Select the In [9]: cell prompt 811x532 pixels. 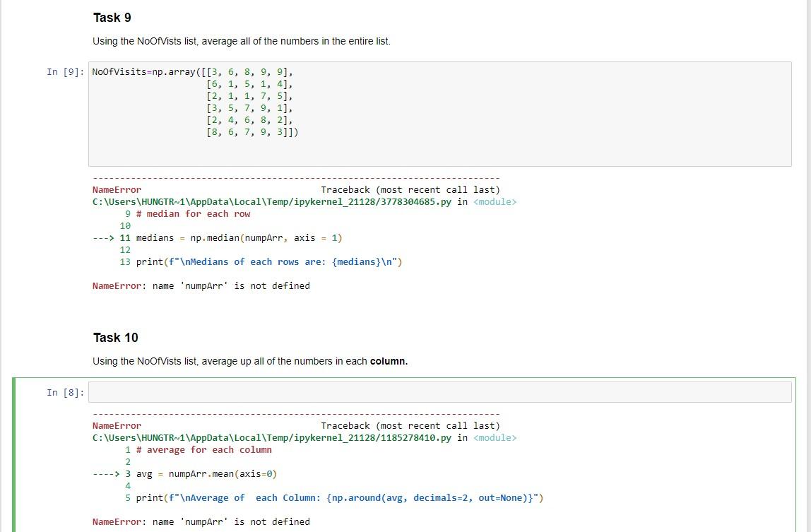point(65,72)
